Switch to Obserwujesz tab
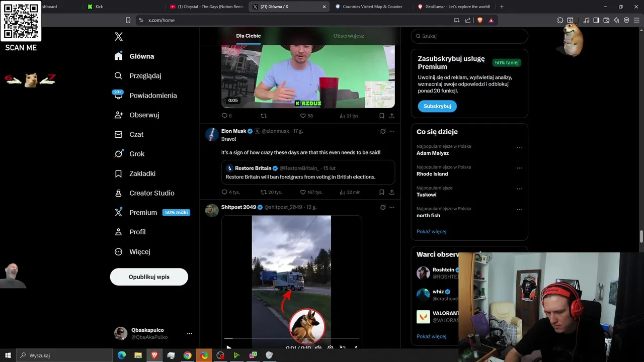The width and height of the screenshot is (644, 362). click(x=349, y=36)
